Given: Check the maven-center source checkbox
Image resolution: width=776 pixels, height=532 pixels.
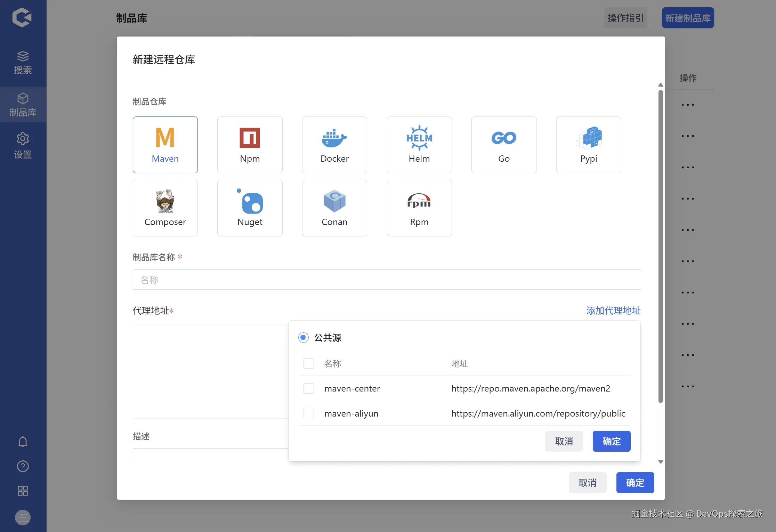Looking at the screenshot, I should 308,388.
